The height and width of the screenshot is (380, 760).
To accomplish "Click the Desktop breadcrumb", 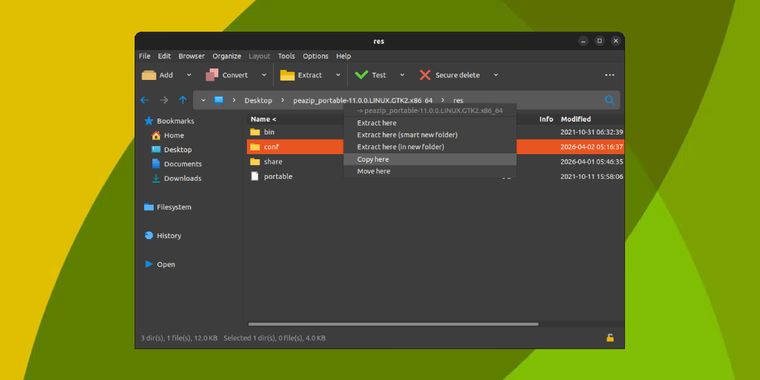I will tap(258, 100).
